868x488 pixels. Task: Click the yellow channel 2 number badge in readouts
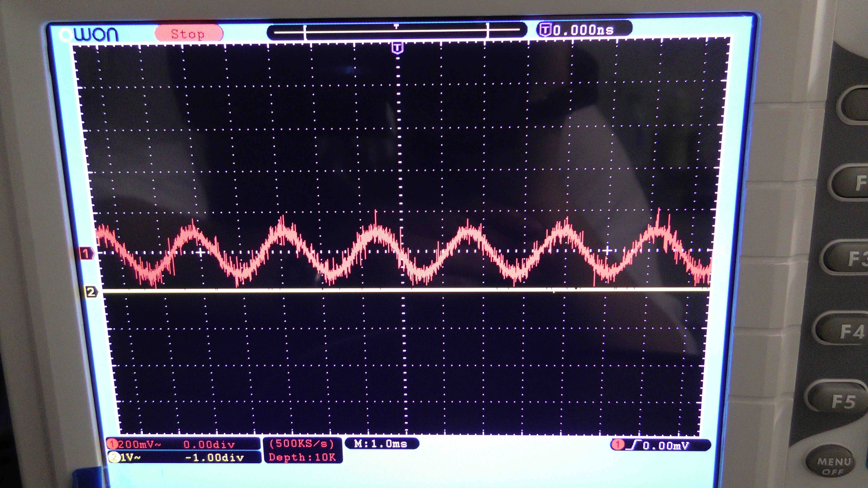point(114,457)
